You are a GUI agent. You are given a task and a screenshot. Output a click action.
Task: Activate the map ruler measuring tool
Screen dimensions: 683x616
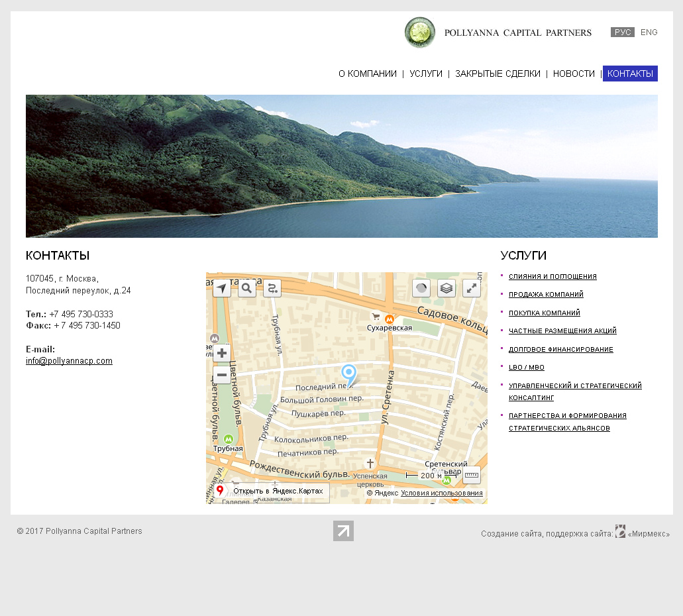pyautogui.click(x=472, y=476)
